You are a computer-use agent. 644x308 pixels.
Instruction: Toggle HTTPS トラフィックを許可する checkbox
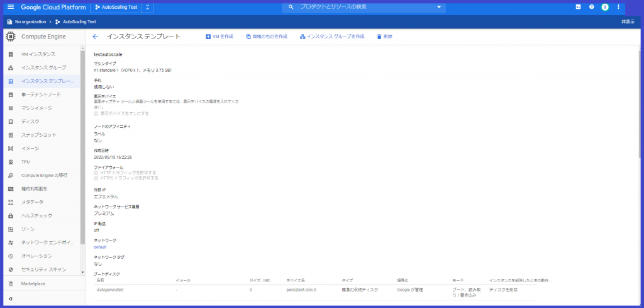[x=96, y=178]
